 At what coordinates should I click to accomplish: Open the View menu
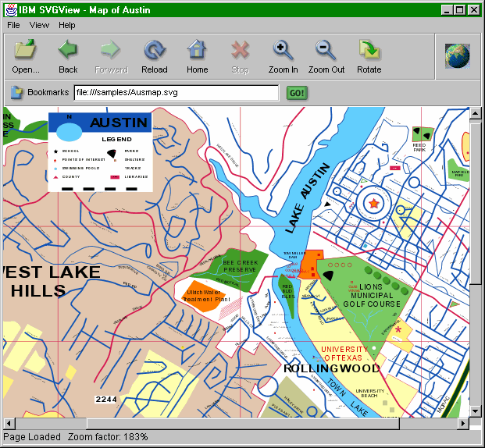click(40, 25)
